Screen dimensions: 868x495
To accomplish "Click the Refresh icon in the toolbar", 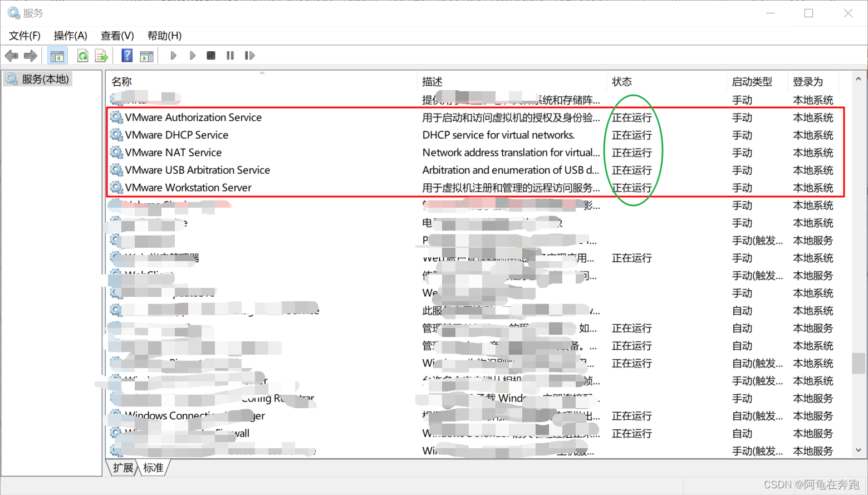I will tap(82, 55).
